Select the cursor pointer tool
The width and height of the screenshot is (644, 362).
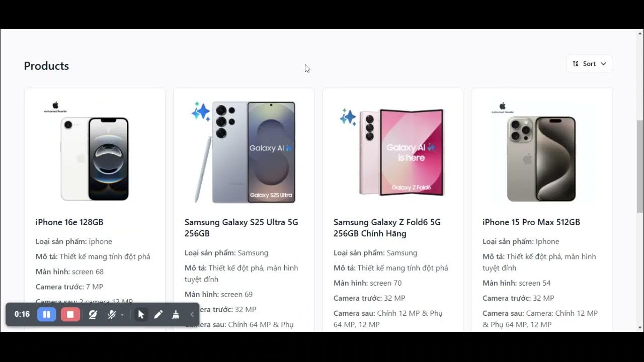coord(141,314)
